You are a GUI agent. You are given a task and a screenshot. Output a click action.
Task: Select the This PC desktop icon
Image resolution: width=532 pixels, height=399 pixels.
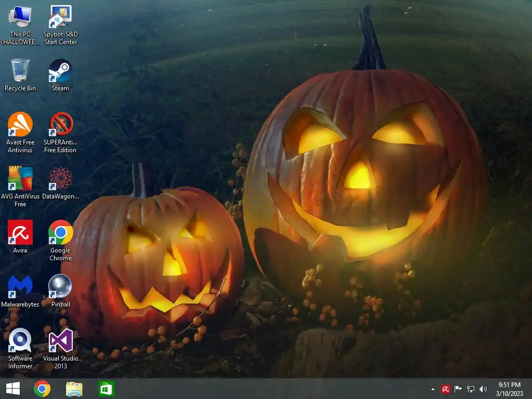20,25
